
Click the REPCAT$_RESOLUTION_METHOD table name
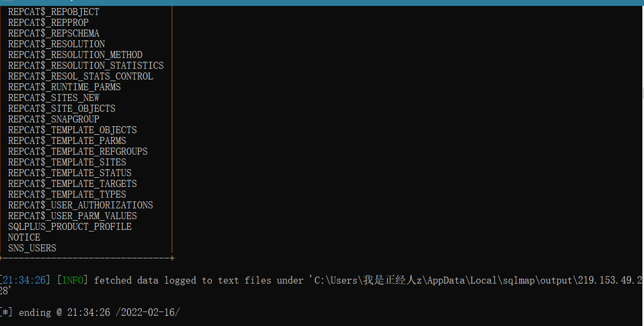[75, 55]
